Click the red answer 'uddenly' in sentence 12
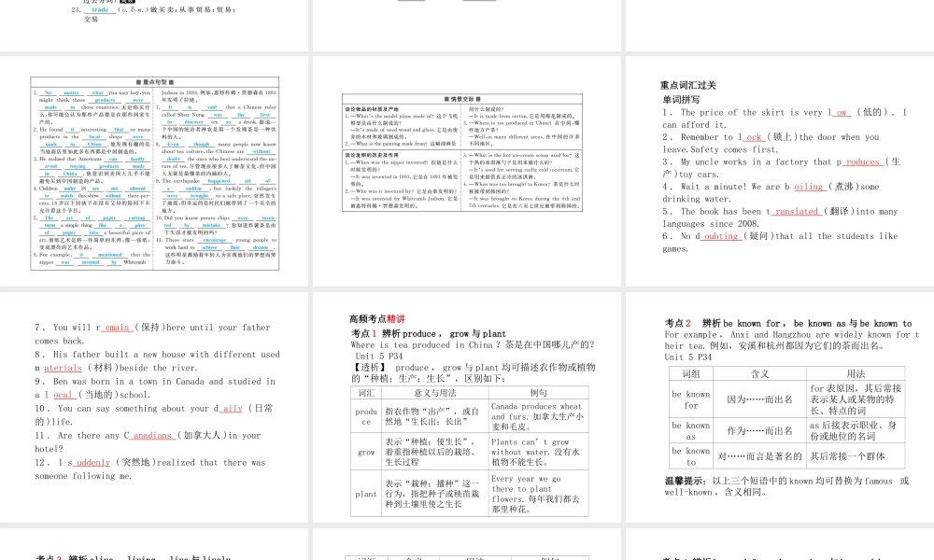Viewport: 934px width, 560px height. (x=92, y=462)
